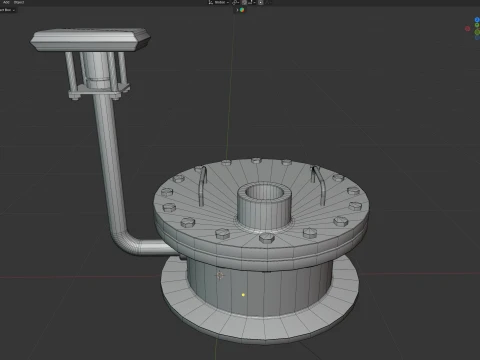Open the Global transform orientation dropdown
This screenshot has width=480, height=360.
(219, 2)
